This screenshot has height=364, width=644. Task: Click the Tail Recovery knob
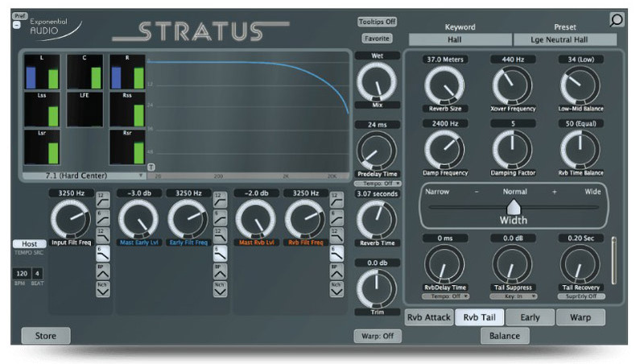click(x=580, y=264)
